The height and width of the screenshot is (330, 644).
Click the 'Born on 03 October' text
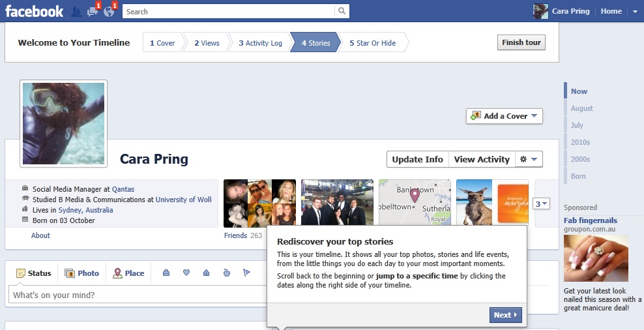click(x=64, y=220)
